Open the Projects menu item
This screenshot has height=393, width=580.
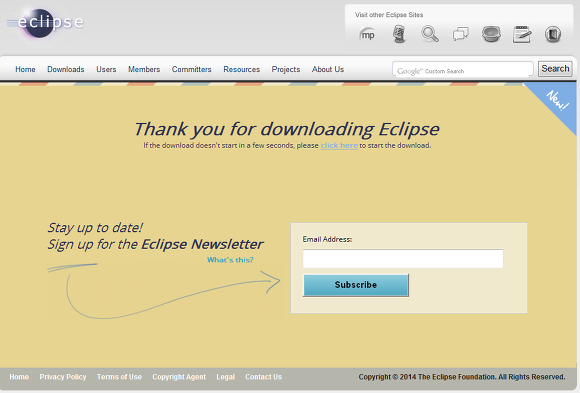(286, 70)
